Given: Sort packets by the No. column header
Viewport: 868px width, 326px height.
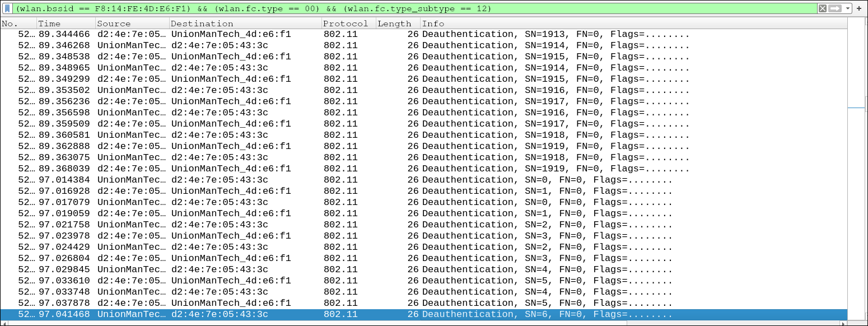Looking at the screenshot, I should point(18,24).
